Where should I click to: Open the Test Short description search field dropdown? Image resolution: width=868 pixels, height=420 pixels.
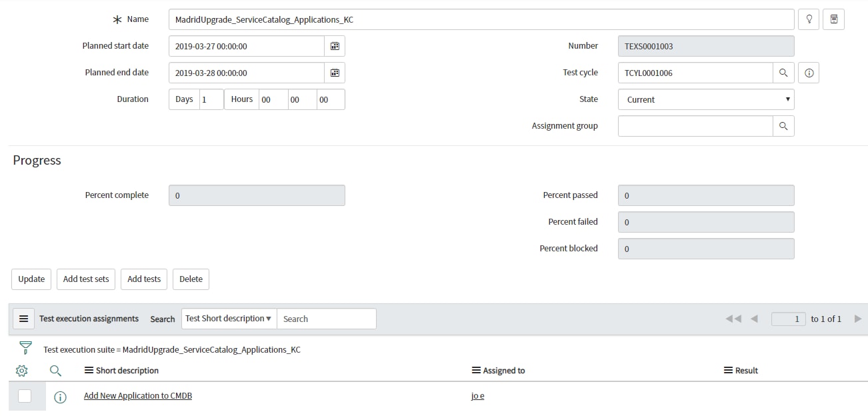click(228, 318)
